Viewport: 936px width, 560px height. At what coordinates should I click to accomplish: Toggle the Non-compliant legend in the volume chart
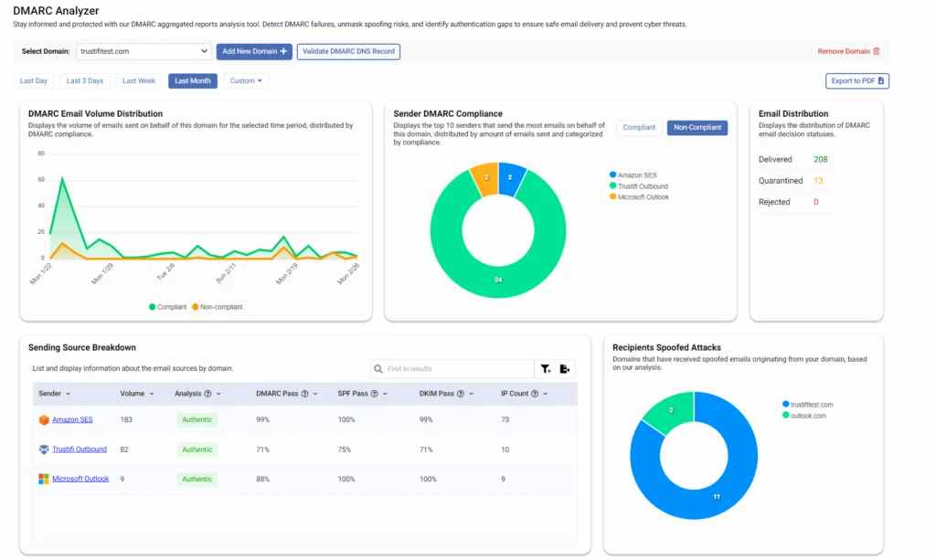tap(218, 307)
